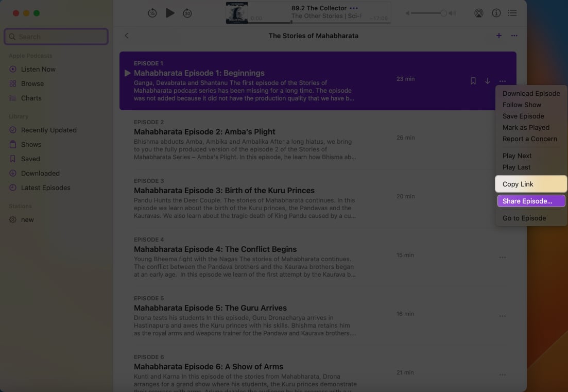Open Mahabharata Episode 6: A Show of Arms

click(209, 367)
